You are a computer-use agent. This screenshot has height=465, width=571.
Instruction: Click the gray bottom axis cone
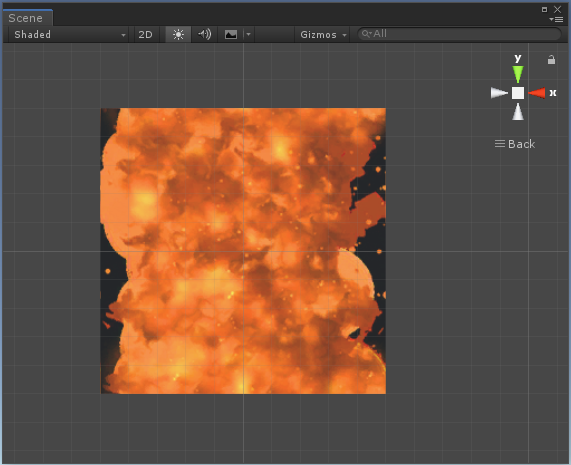tap(518, 112)
